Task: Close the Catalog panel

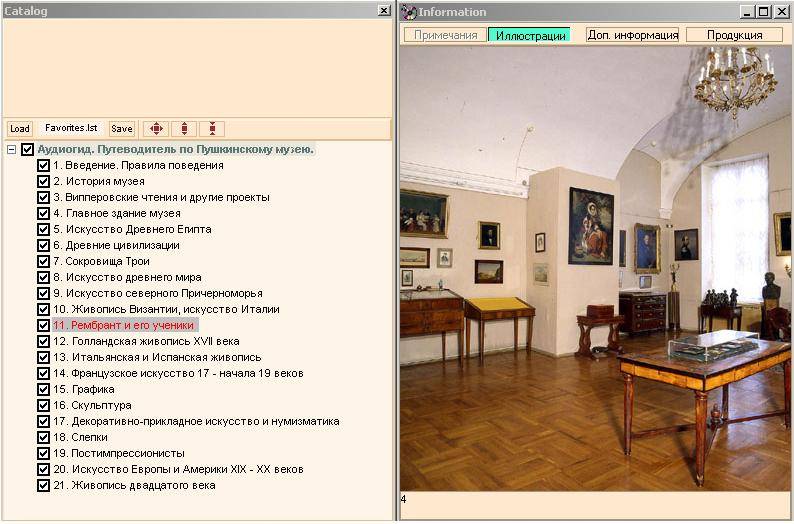Action: coord(384,10)
